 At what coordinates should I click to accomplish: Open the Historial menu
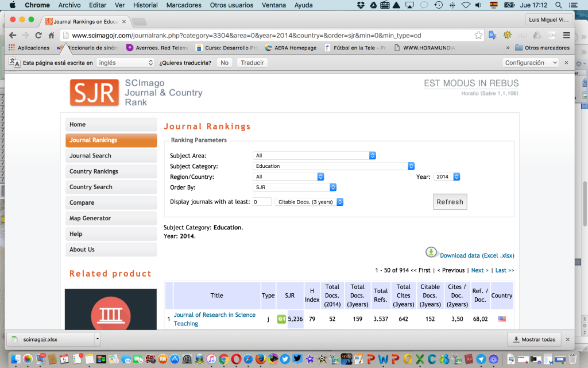click(145, 5)
